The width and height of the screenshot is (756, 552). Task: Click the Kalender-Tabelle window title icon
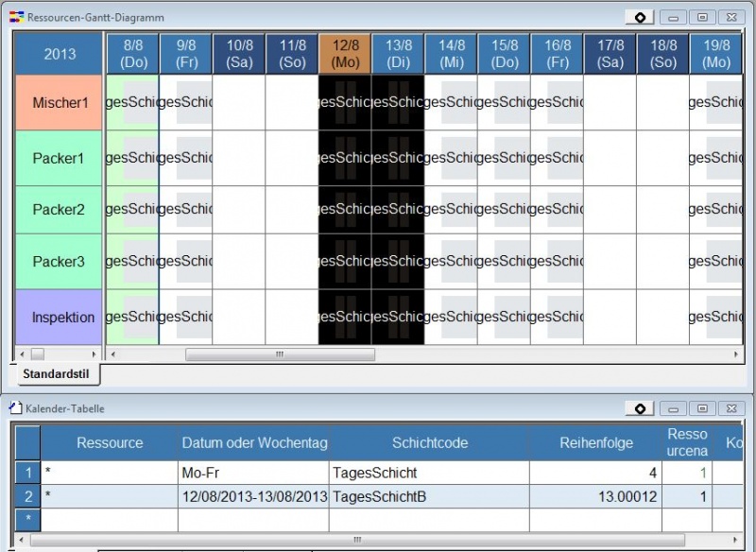15,408
